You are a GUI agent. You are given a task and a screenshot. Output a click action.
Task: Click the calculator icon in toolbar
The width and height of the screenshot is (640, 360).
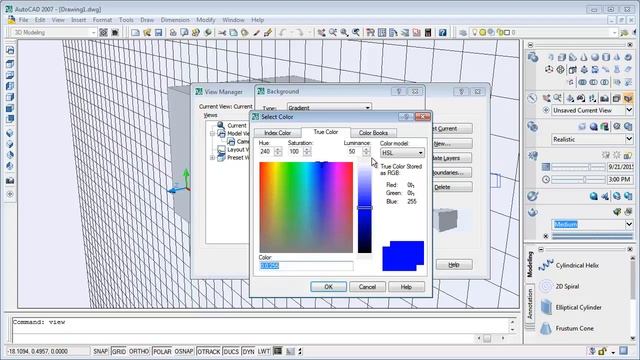pos(428,33)
